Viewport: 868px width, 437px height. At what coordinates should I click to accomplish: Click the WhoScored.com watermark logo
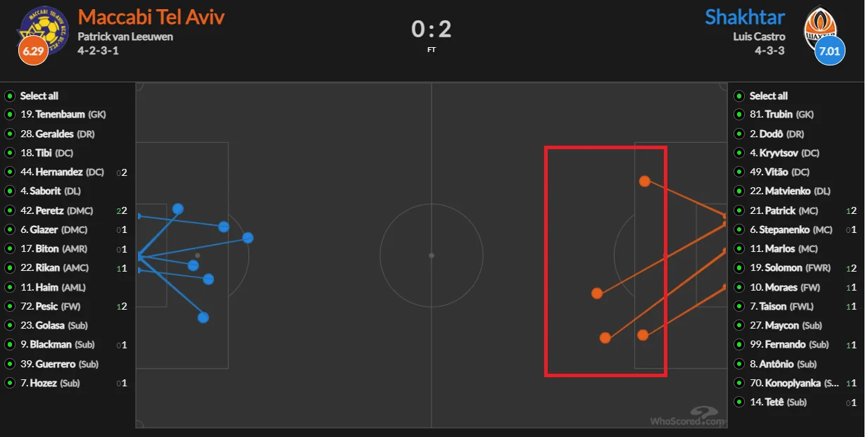click(688, 417)
